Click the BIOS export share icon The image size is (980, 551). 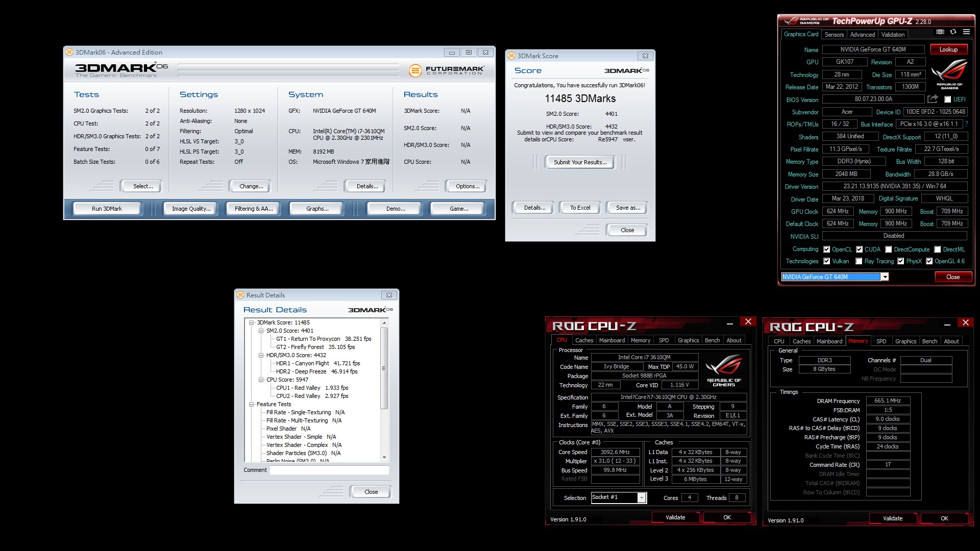[933, 99]
